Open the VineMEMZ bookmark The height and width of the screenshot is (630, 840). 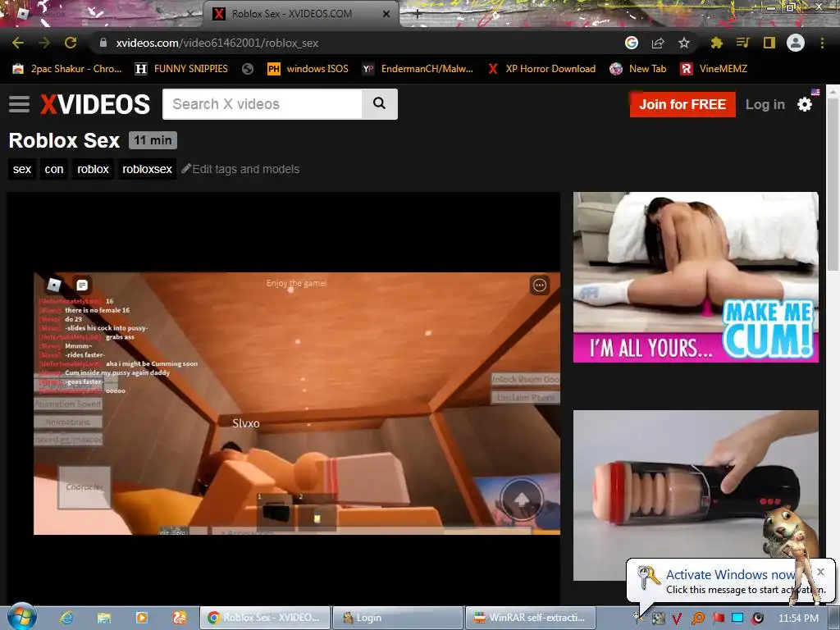tap(714, 69)
